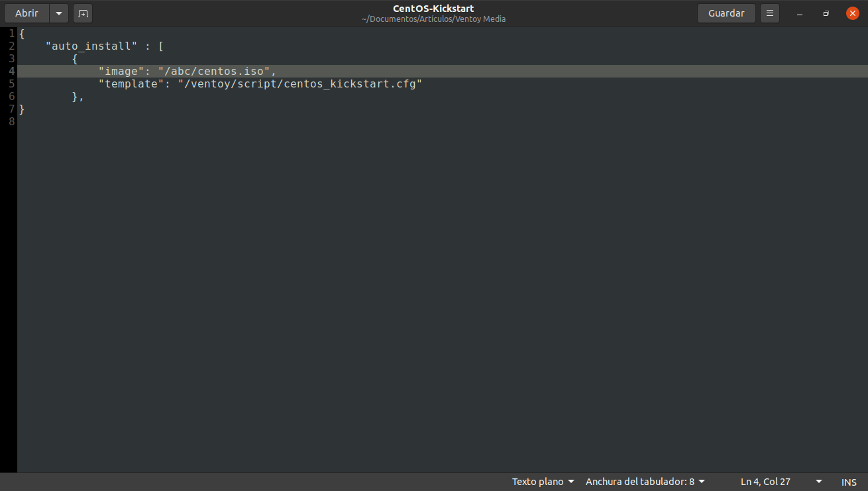Click the "template" key on line 5
The image size is (868, 491).
(x=131, y=84)
